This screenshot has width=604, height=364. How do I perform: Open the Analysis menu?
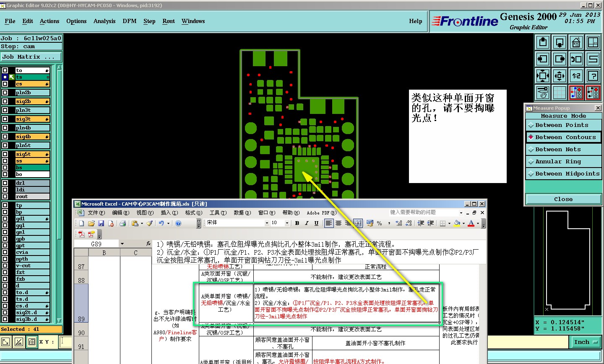(x=104, y=21)
